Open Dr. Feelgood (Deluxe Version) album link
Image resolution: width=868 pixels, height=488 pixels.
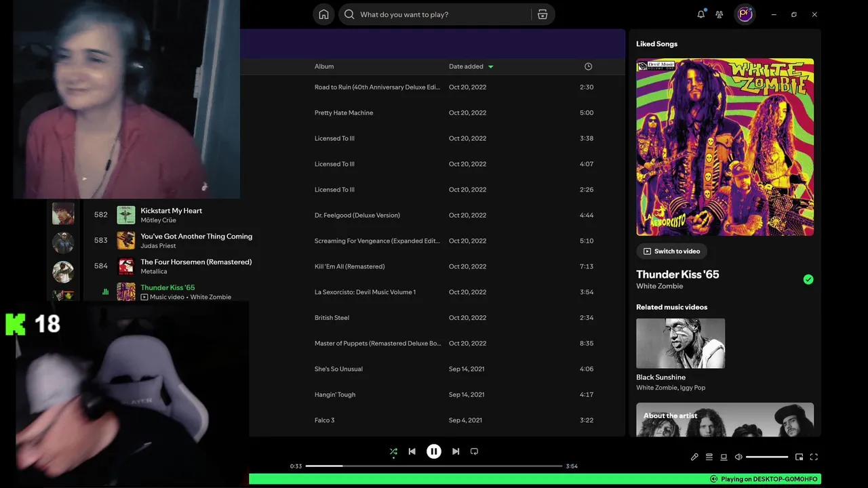[357, 215]
